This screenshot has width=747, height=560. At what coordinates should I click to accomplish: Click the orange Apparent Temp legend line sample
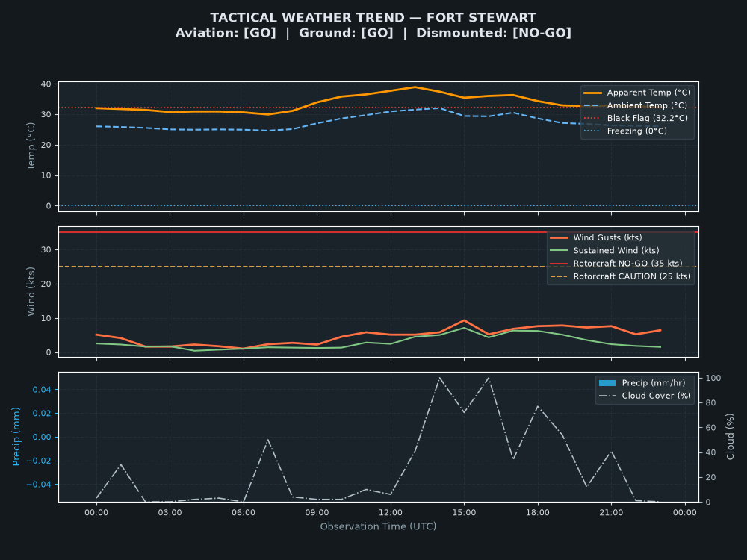(x=592, y=93)
